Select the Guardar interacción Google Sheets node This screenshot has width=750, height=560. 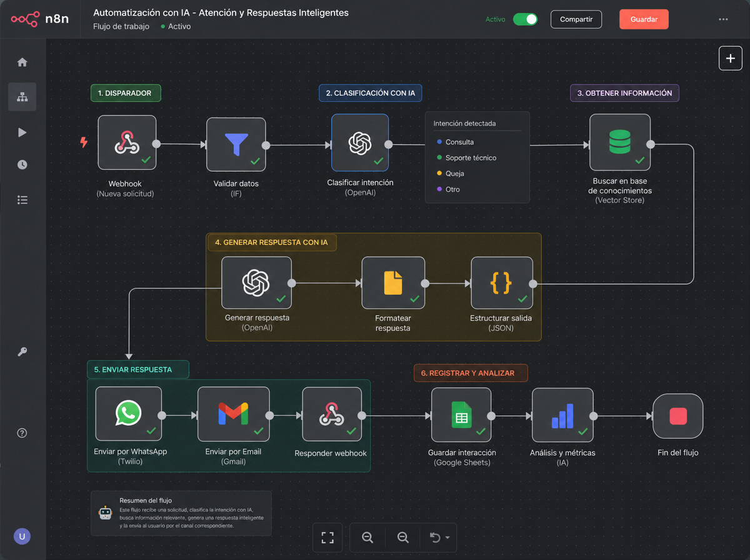click(x=461, y=415)
